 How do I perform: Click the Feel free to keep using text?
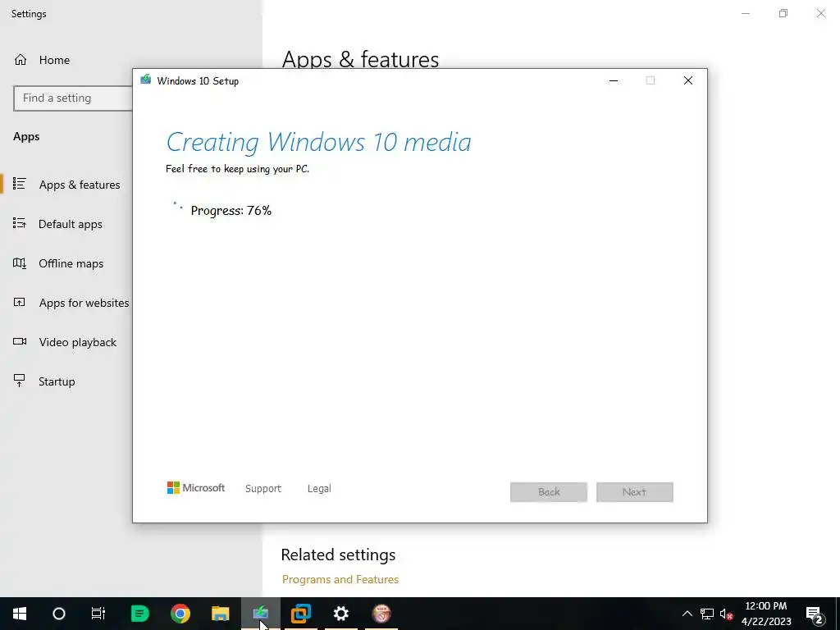tap(237, 169)
